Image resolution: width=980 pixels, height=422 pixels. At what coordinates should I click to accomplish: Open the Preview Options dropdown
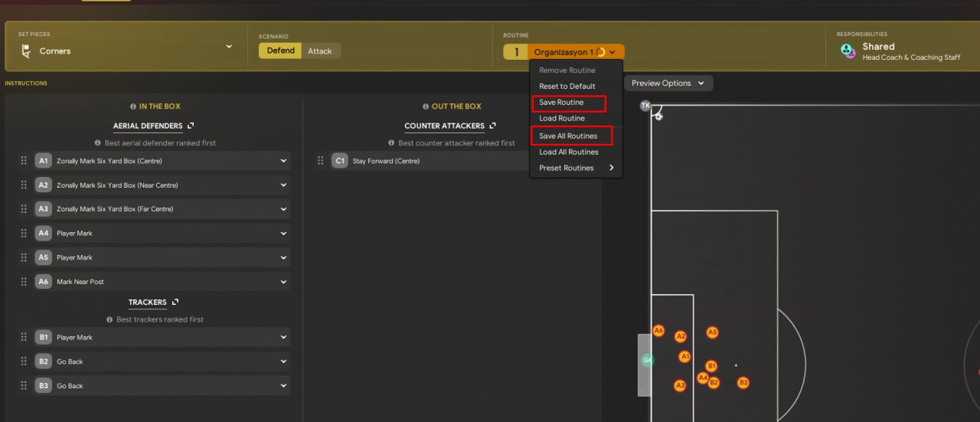(x=668, y=83)
